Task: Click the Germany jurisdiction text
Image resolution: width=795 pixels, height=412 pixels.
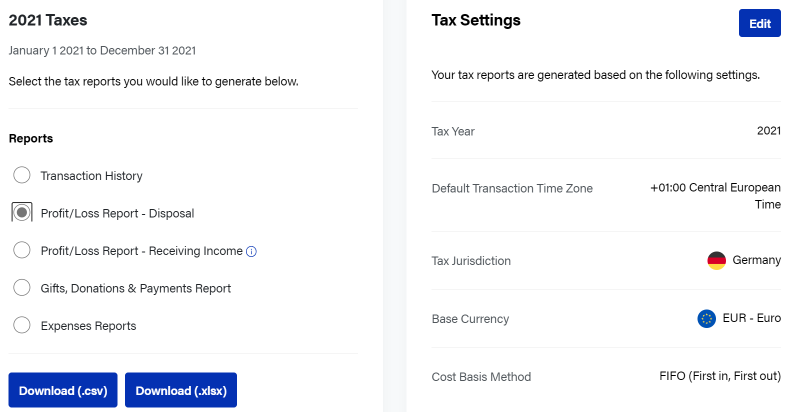Action: 756,260
